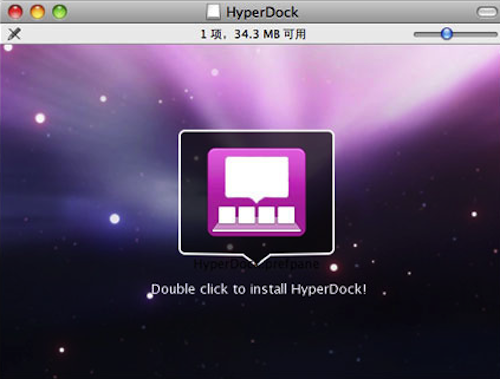Screen dimensions: 500x379
Task: Click the HyperDock prefpane icon
Action: tap(256, 192)
